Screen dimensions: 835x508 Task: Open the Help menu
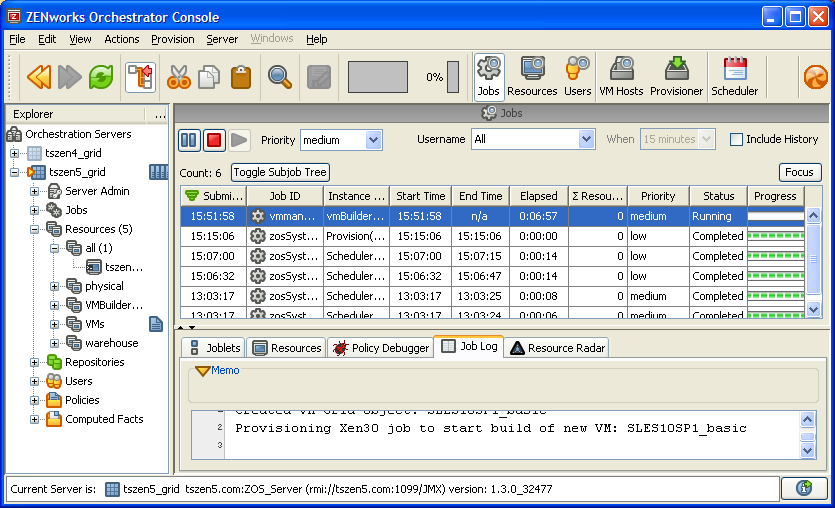316,39
